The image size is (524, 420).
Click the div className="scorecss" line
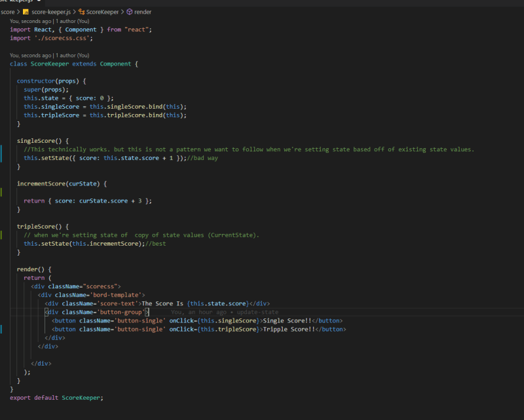tap(76, 286)
